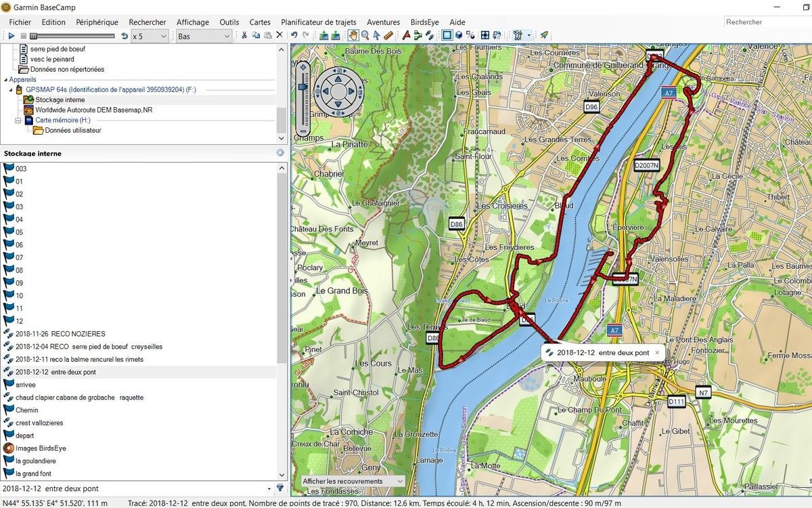This screenshot has height=508, width=812.
Task: Open the Stockage interne settings gear
Action: [280, 153]
